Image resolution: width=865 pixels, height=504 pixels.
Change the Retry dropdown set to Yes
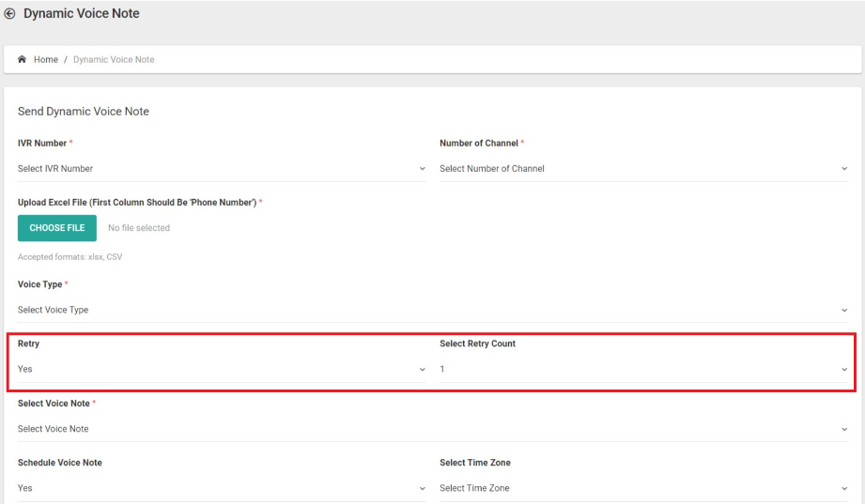click(x=222, y=370)
